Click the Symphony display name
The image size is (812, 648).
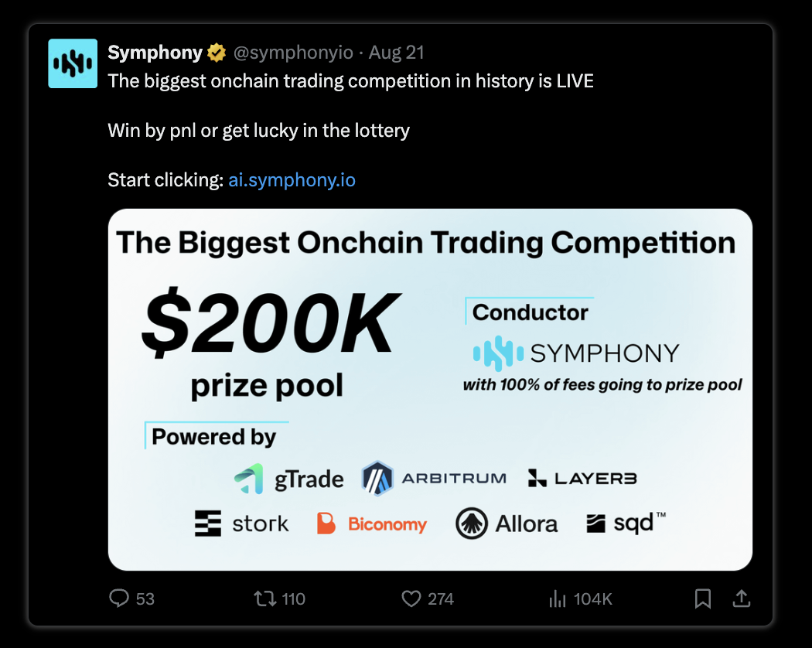coord(155,53)
